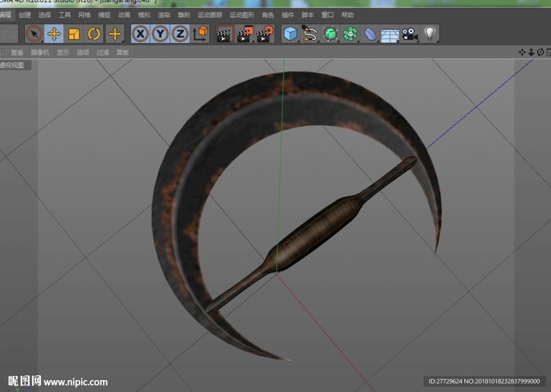
Task: Open viewport 显示 menu
Action: 63,52
